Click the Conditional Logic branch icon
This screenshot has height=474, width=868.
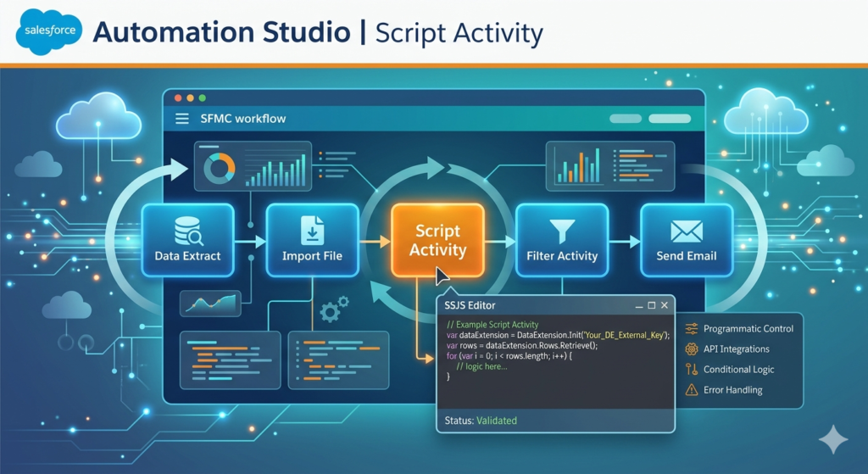(692, 370)
